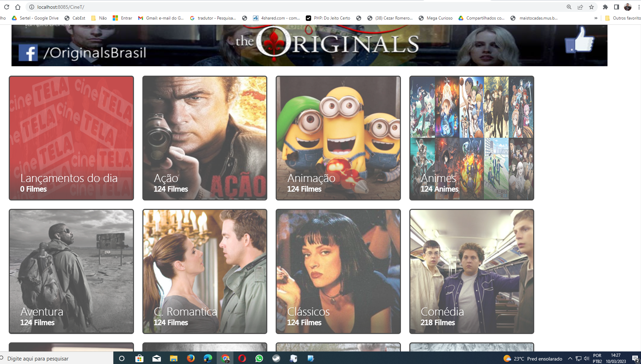The height and width of the screenshot is (364, 641).
Task: Open the volume speaker icon in tray
Action: pos(587,358)
